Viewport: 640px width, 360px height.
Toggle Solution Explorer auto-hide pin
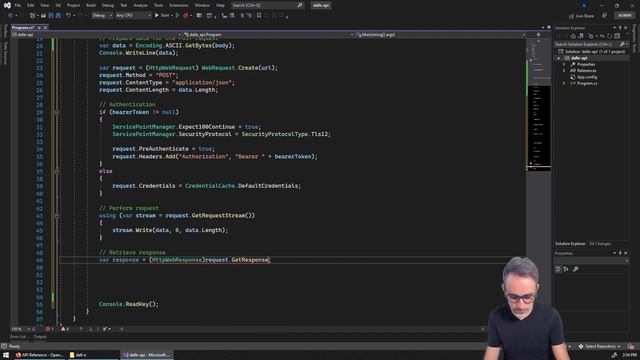click(x=620, y=28)
